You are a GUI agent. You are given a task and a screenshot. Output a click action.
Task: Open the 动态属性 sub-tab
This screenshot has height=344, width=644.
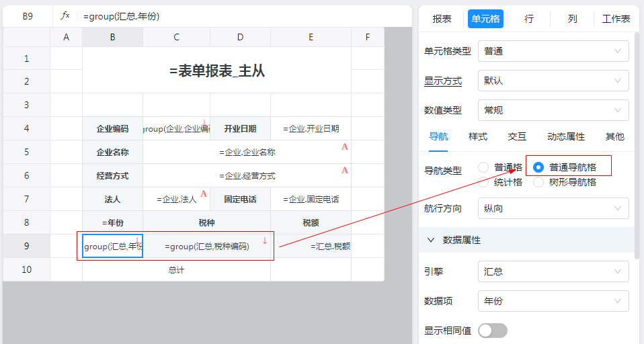565,137
